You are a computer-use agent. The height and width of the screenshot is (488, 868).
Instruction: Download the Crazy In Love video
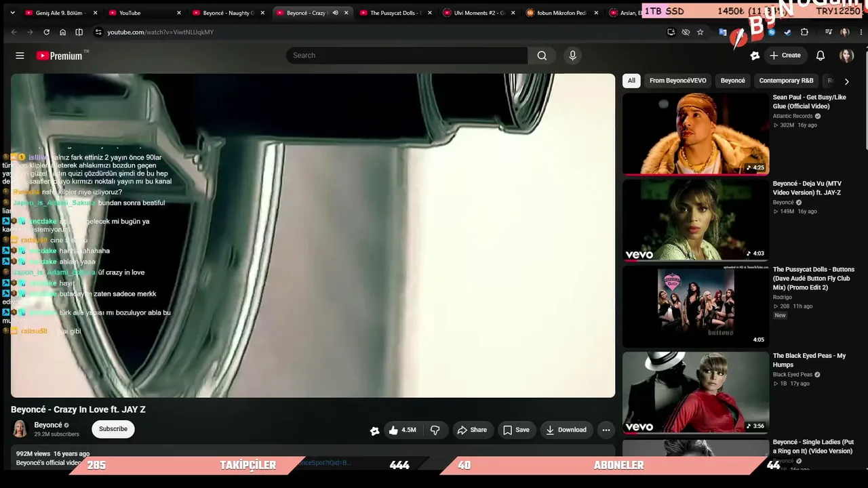point(566,430)
